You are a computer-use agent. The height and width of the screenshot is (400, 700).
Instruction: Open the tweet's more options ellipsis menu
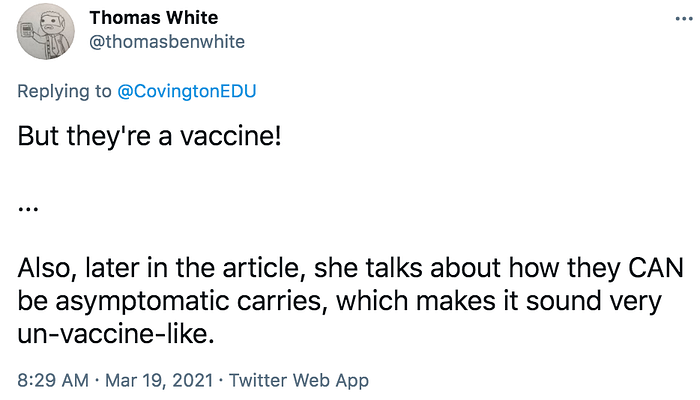(683, 19)
